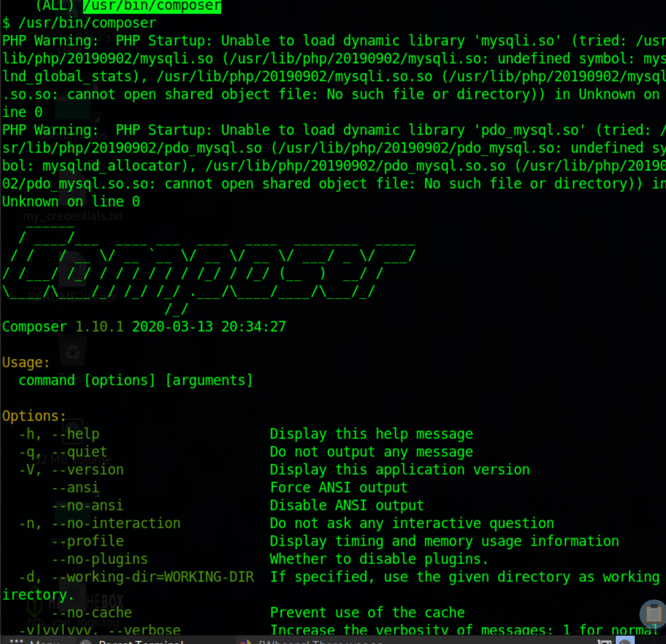
Task: Click 'command [options] [arguments]' usage line
Action: tap(136, 381)
